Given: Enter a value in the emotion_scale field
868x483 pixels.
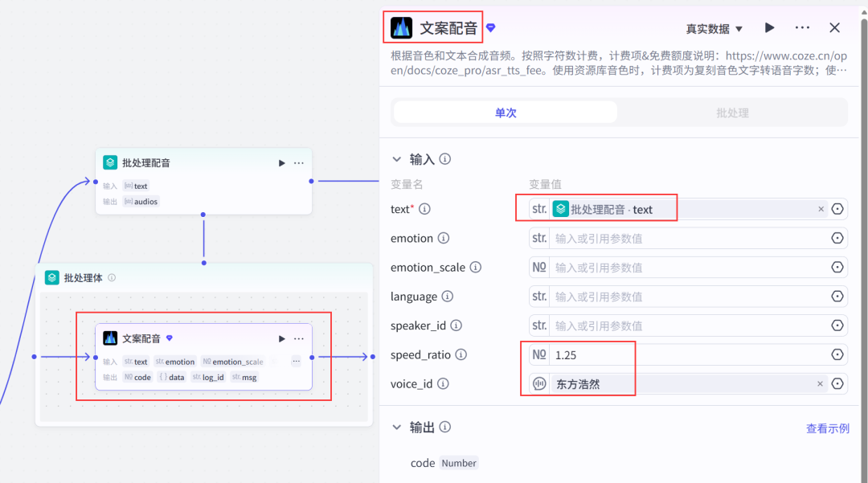Looking at the screenshot, I should pos(643,267).
